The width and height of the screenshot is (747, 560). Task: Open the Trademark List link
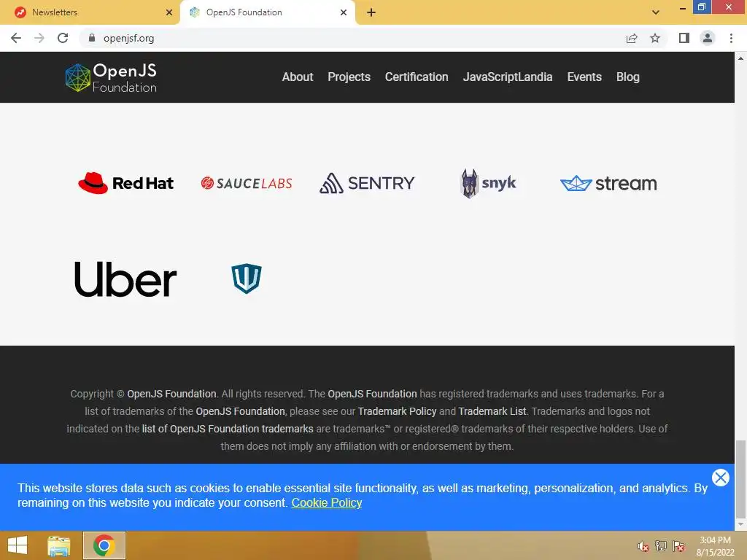492,411
